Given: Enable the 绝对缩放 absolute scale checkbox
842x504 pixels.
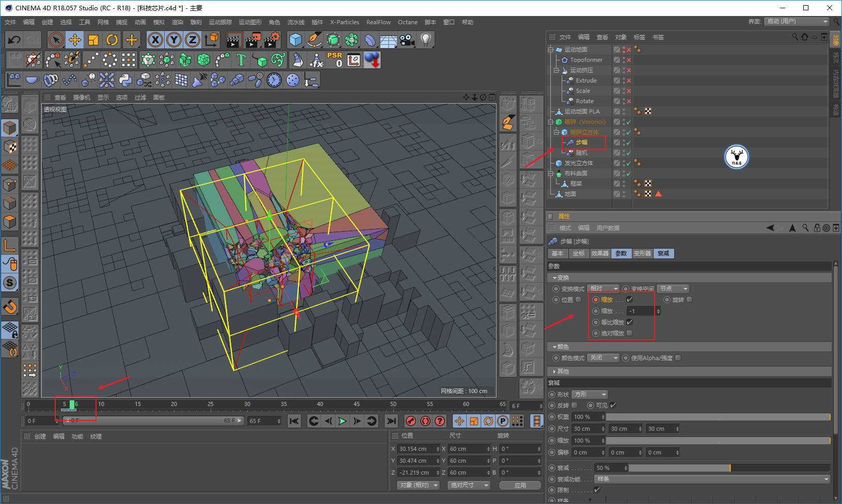Looking at the screenshot, I should tap(629, 333).
